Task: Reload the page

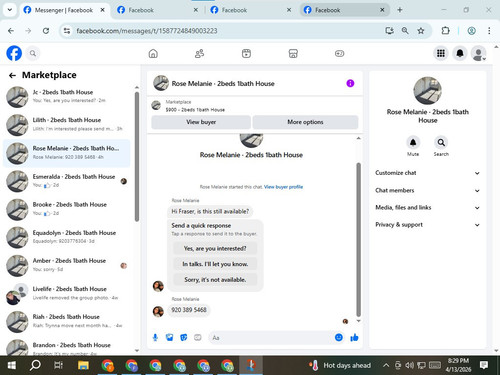Action: 46,31
